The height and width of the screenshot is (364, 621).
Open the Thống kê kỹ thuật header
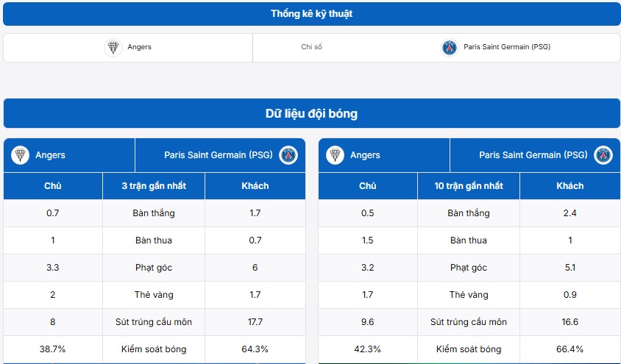tap(310, 14)
